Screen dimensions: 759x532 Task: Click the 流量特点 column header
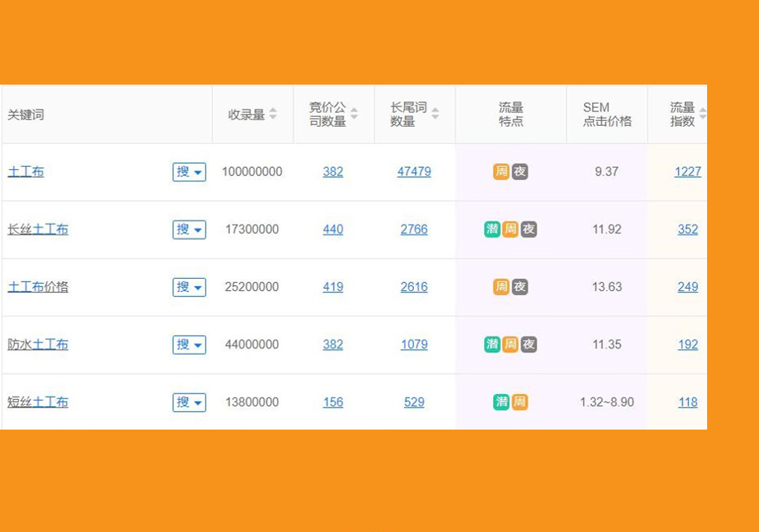511,115
